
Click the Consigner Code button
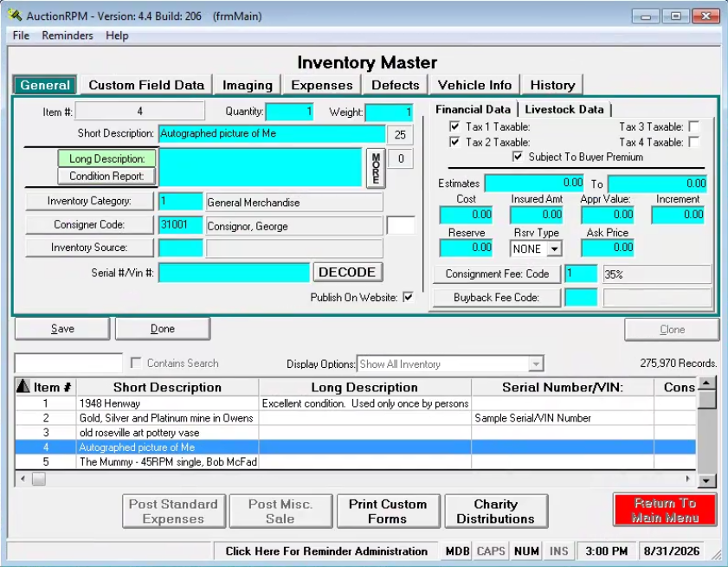(89, 224)
